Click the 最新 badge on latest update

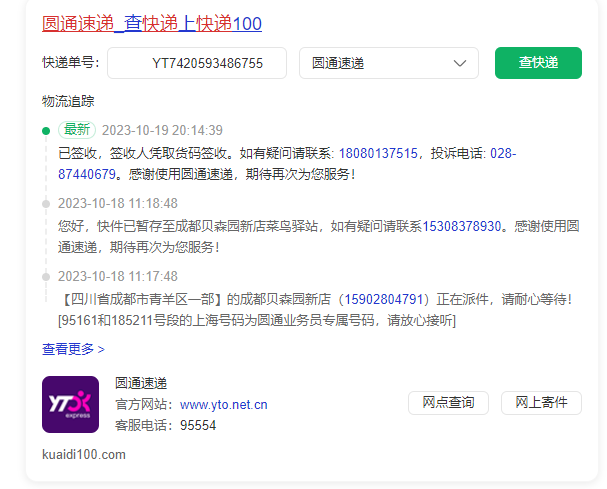coord(77,130)
